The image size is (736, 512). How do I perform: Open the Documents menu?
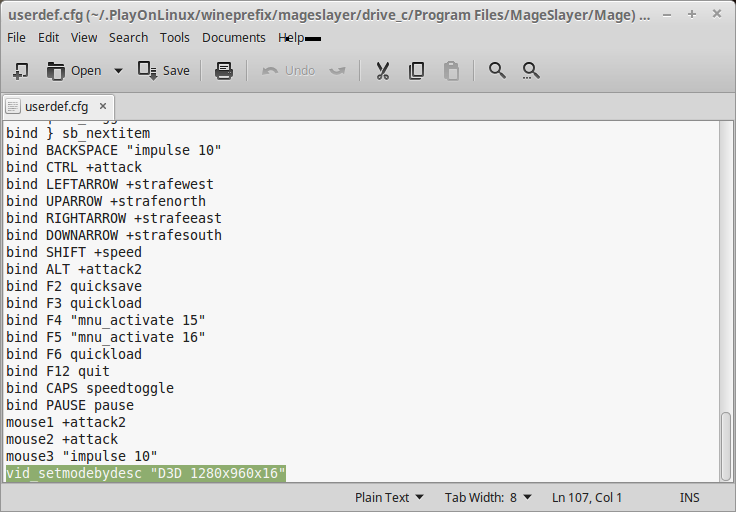234,38
